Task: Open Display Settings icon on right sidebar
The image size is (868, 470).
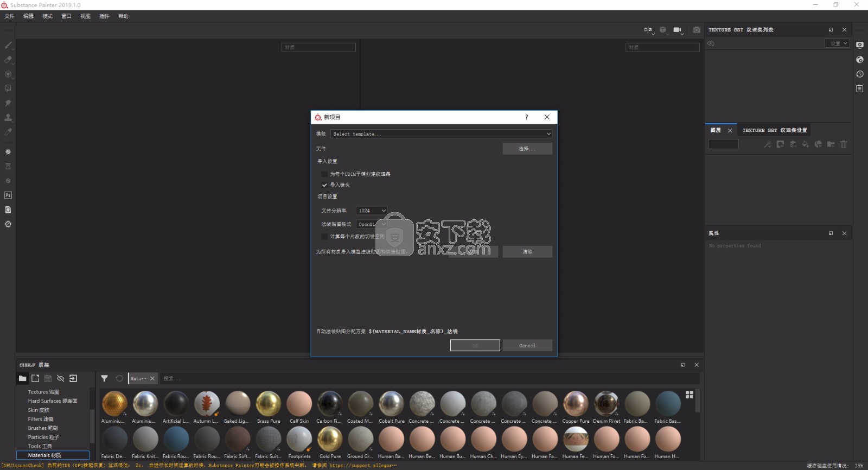Action: tap(860, 45)
